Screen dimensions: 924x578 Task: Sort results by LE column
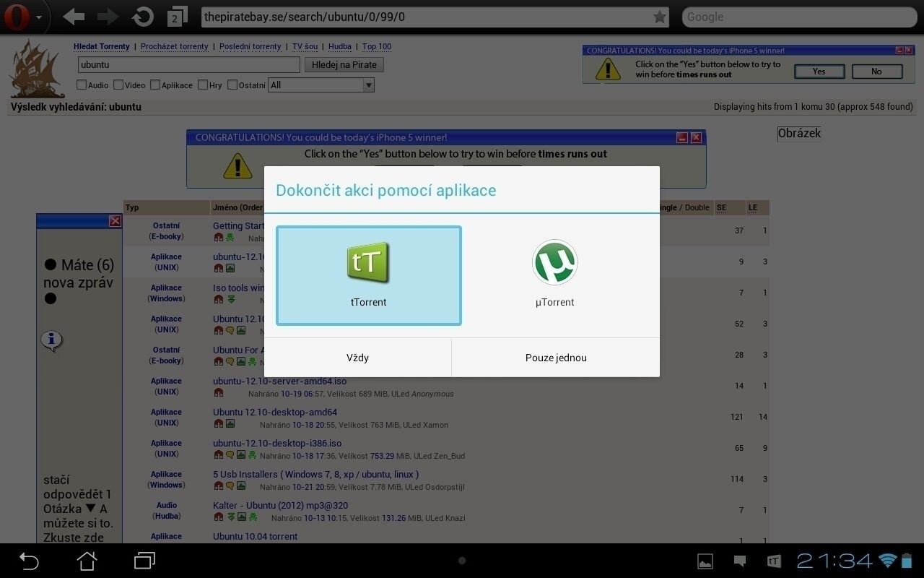(753, 207)
